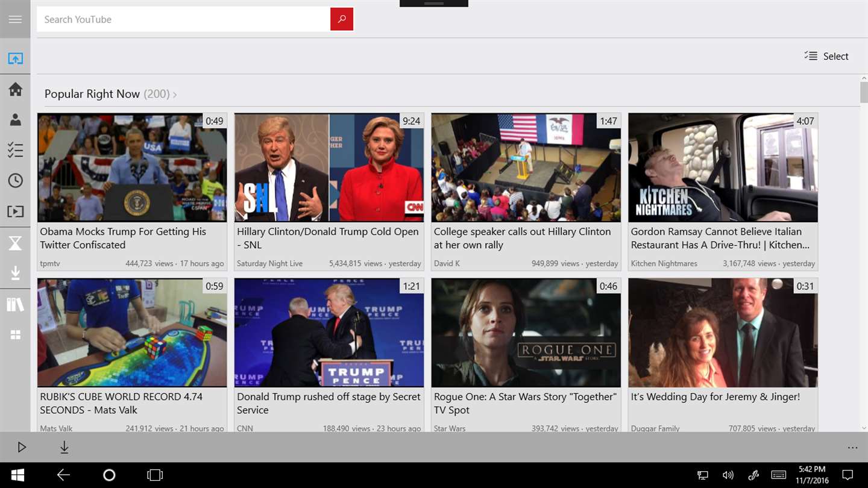Click the 'tpmtv' channel name
This screenshot has height=488, width=868.
click(x=50, y=263)
